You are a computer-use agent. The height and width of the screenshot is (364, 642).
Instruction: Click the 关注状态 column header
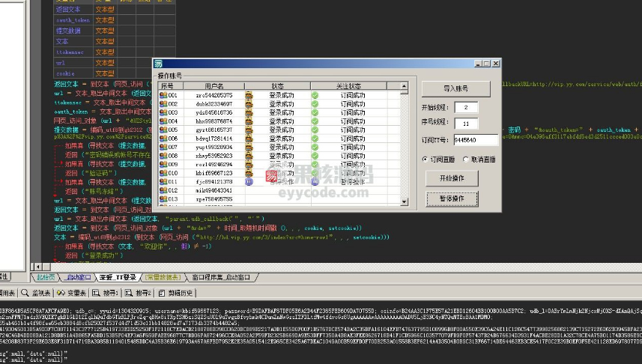(x=348, y=86)
